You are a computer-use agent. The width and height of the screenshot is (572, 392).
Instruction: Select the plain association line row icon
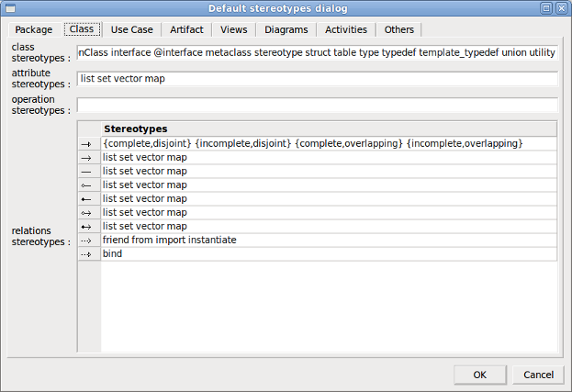click(x=89, y=171)
